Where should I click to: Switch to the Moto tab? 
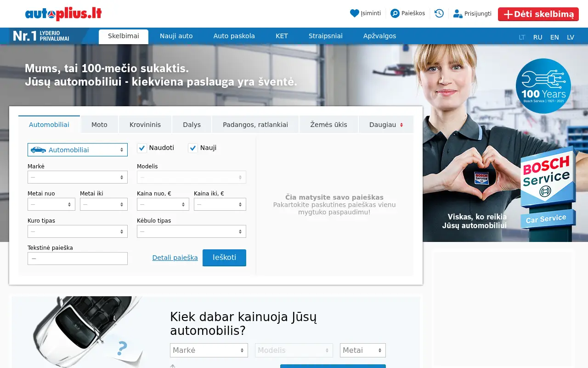[x=99, y=125]
